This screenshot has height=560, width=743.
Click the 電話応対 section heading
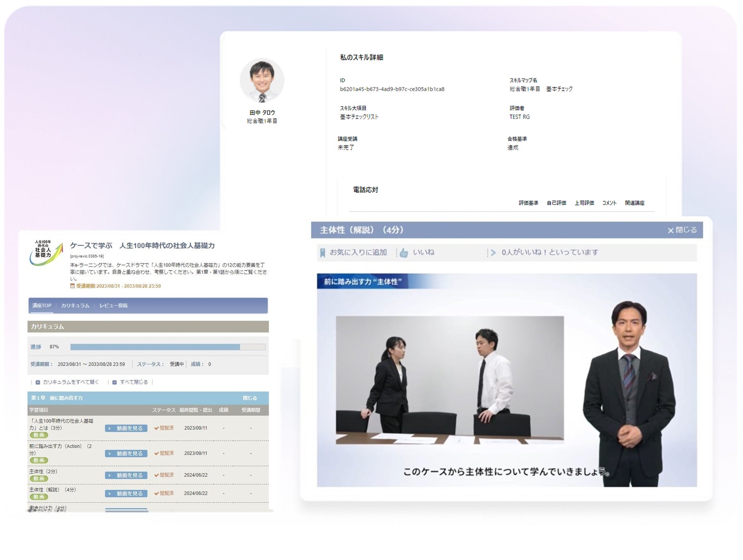366,190
